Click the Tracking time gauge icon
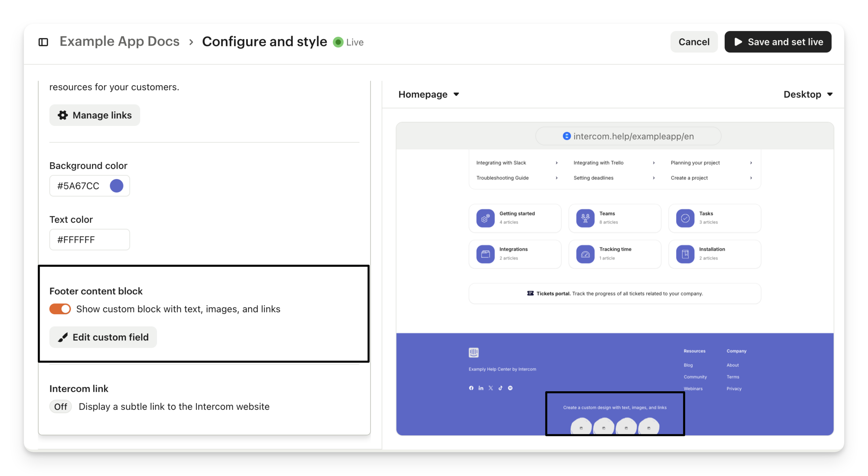This screenshot has height=476, width=868. pos(585,254)
